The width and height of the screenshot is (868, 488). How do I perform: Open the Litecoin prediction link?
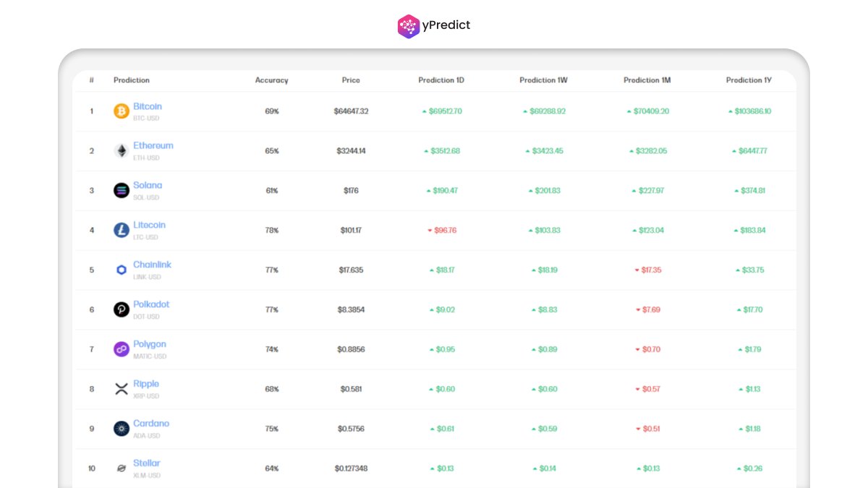click(149, 225)
